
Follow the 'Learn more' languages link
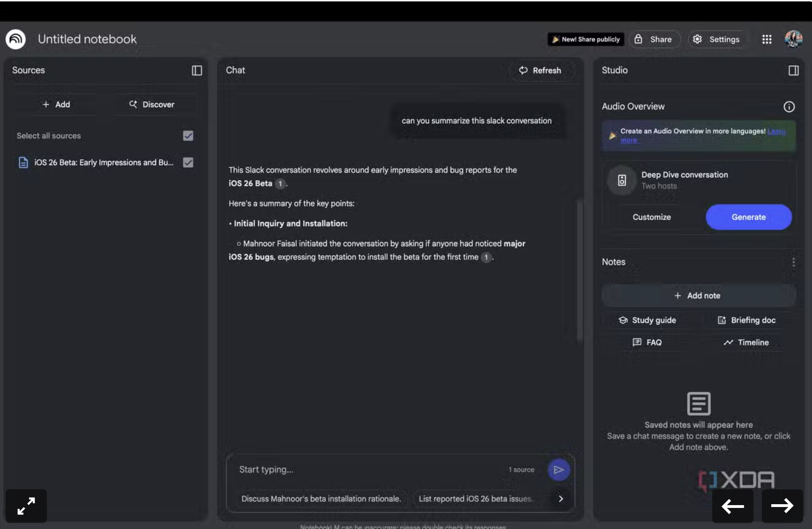[775, 132]
